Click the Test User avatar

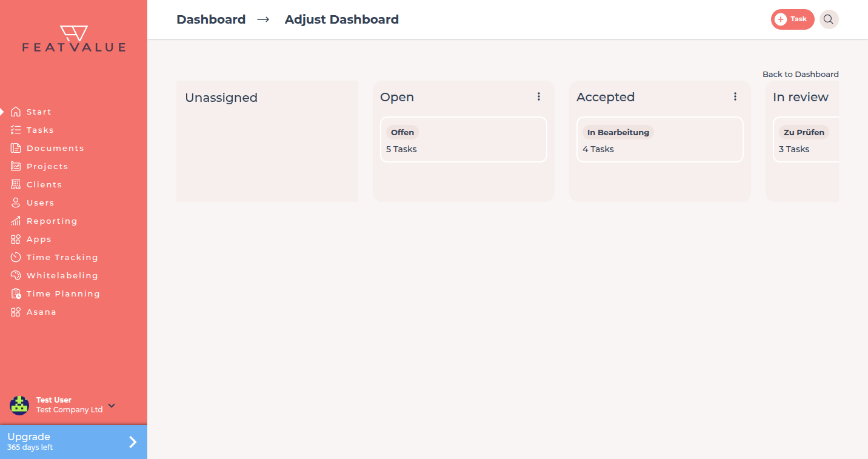pyautogui.click(x=19, y=405)
